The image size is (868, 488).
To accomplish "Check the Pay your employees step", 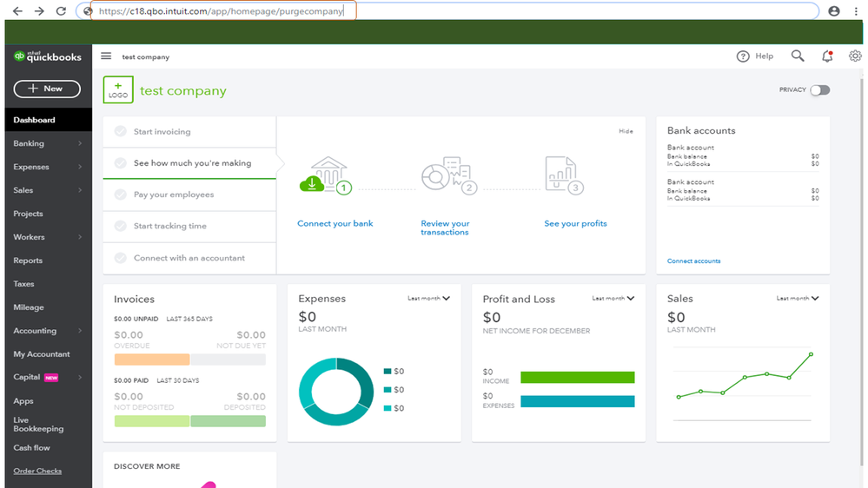I will [x=120, y=195].
